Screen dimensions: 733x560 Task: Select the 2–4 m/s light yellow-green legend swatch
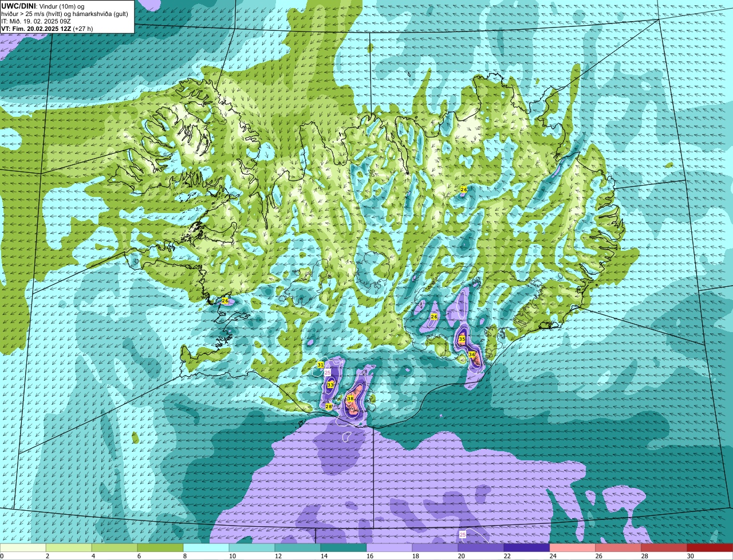[x=69, y=548]
